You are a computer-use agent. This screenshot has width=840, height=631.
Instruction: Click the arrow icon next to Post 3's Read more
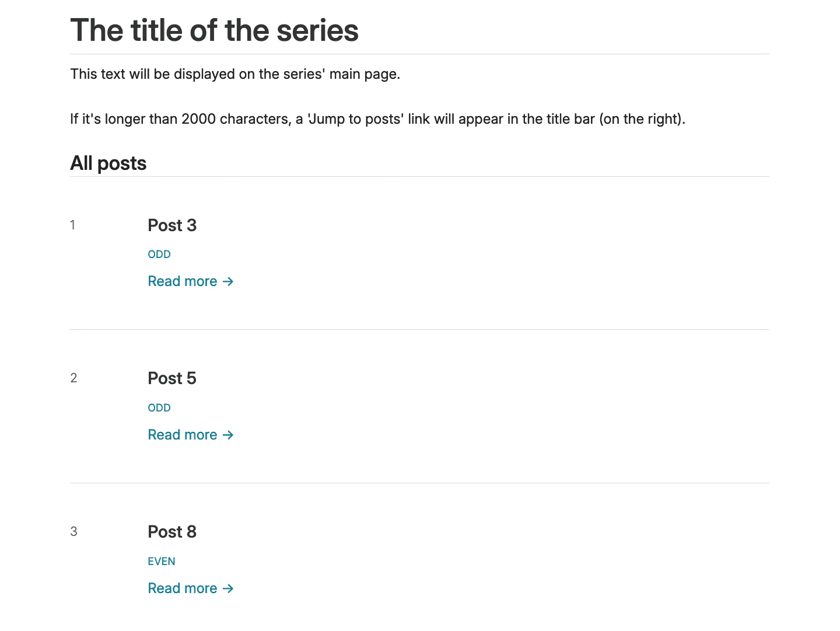[228, 281]
